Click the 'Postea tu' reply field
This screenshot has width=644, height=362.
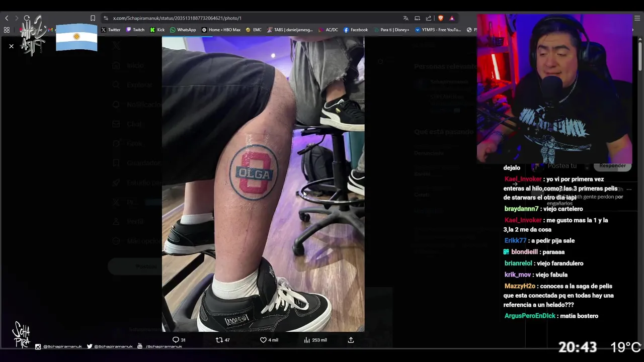point(562,166)
